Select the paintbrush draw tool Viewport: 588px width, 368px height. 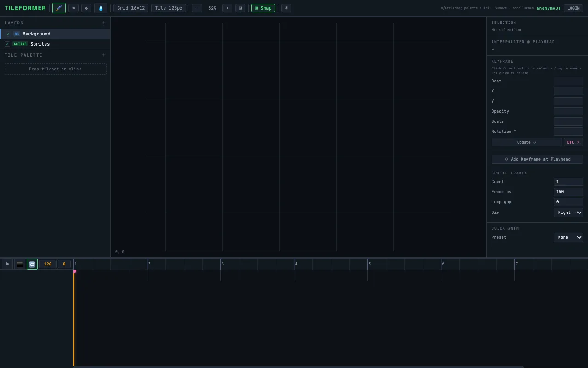click(59, 8)
